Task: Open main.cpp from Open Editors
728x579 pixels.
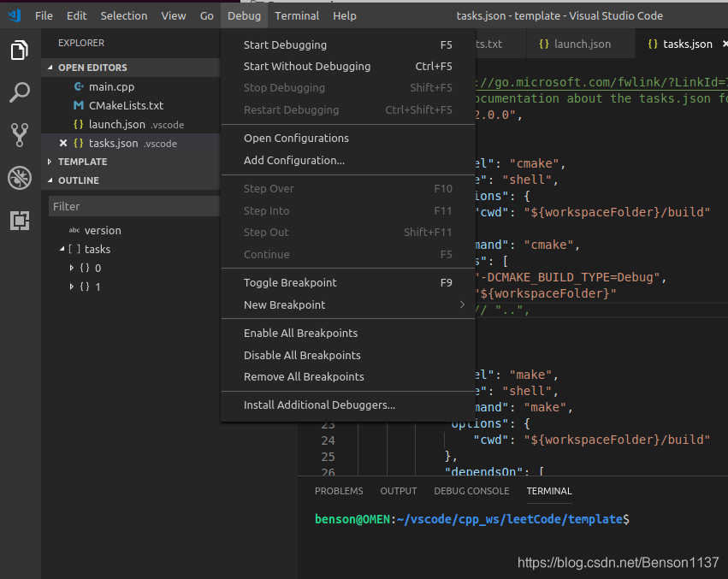Action: coord(131,86)
